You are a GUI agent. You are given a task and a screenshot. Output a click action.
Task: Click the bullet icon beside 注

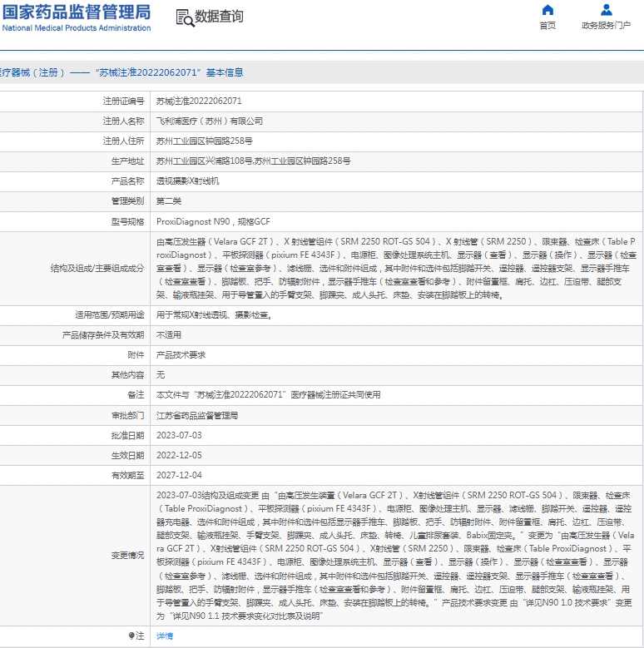tap(131, 636)
